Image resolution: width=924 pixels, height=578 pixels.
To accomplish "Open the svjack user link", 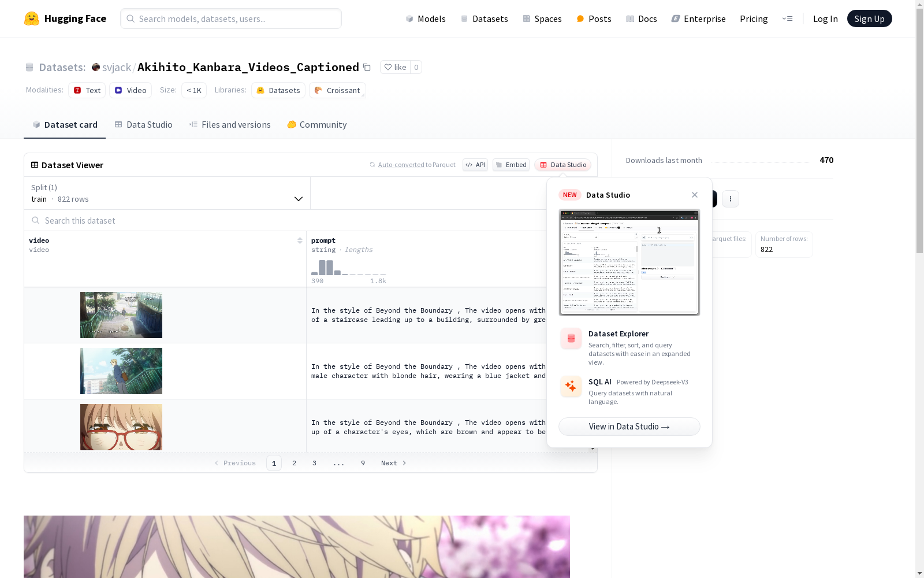I will tap(117, 67).
